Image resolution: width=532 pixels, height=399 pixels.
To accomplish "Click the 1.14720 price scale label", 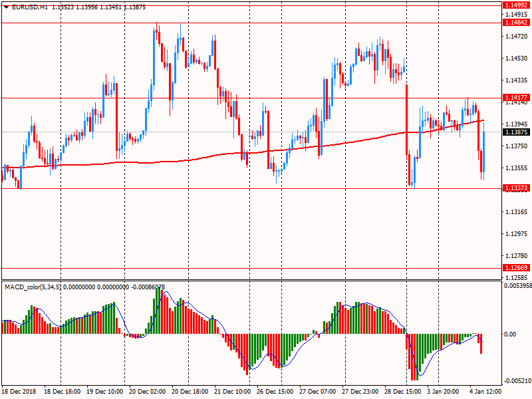I will tap(517, 37).
